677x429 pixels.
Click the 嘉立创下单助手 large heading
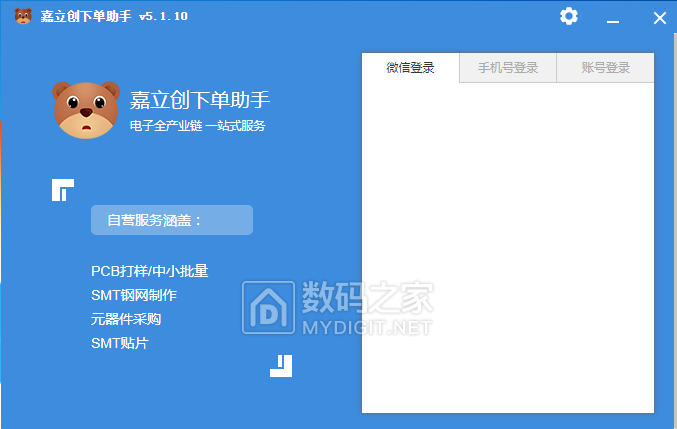pos(200,100)
